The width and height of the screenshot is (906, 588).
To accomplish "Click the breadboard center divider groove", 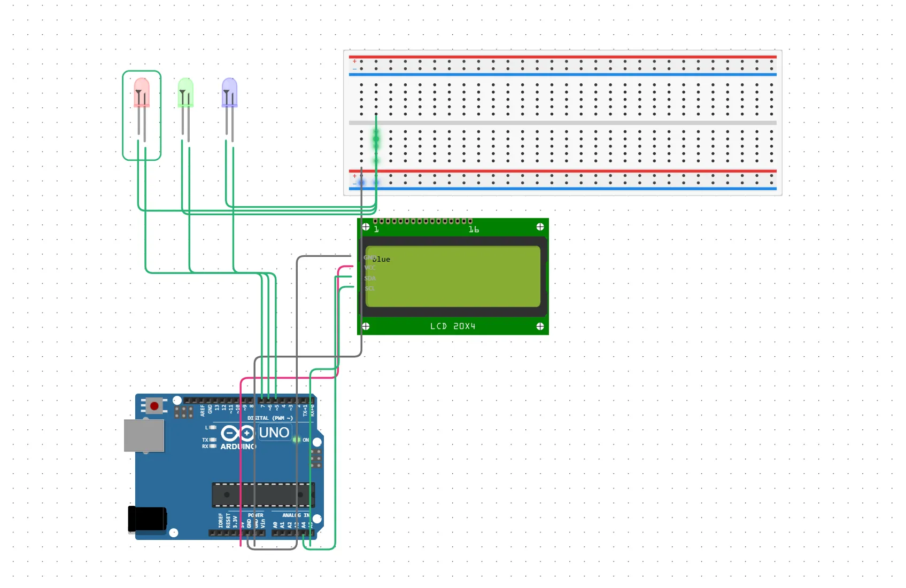I will tap(562, 123).
